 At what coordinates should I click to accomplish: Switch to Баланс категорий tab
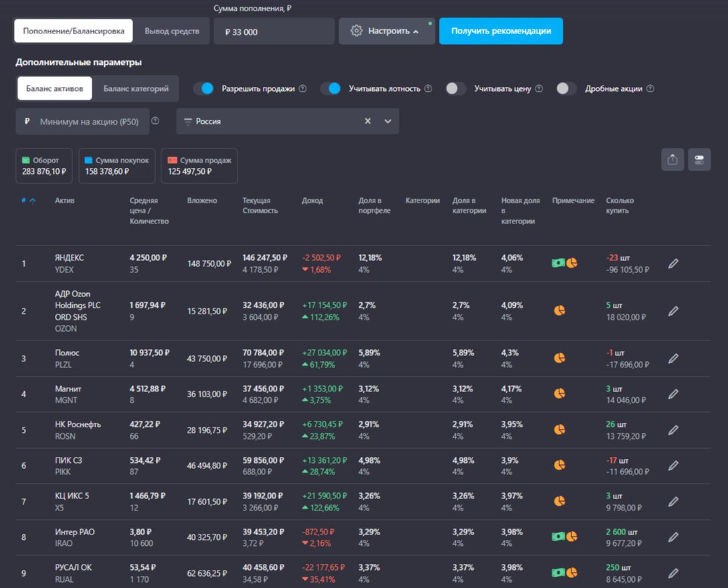click(x=136, y=89)
